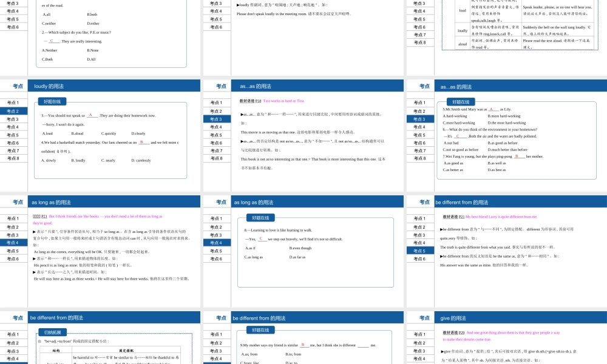The image size is (607, 364).
Task: Open be different from slide labeled 归纳拓展
Action: 100,338
